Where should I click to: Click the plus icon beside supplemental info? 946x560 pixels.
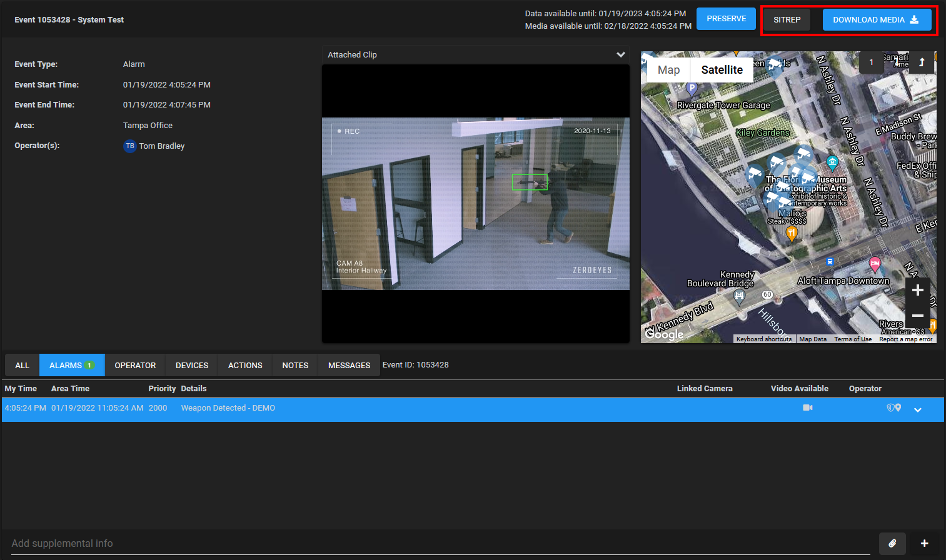point(924,543)
